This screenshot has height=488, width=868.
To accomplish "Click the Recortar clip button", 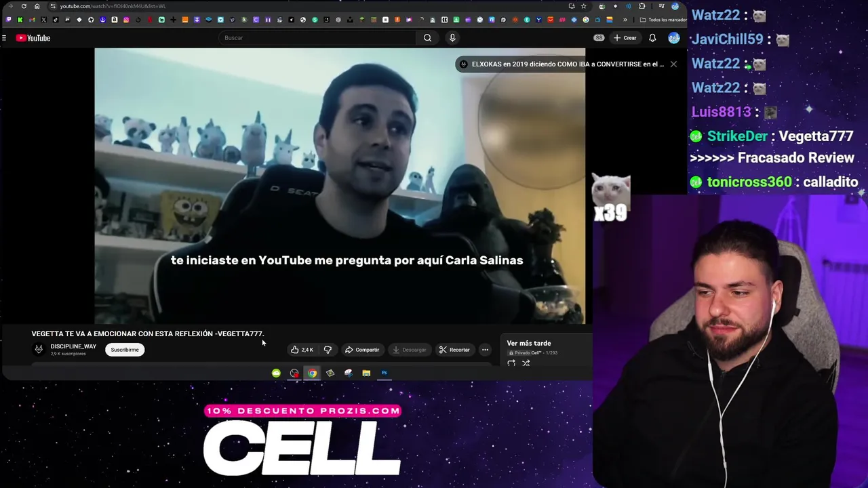I will 454,350.
